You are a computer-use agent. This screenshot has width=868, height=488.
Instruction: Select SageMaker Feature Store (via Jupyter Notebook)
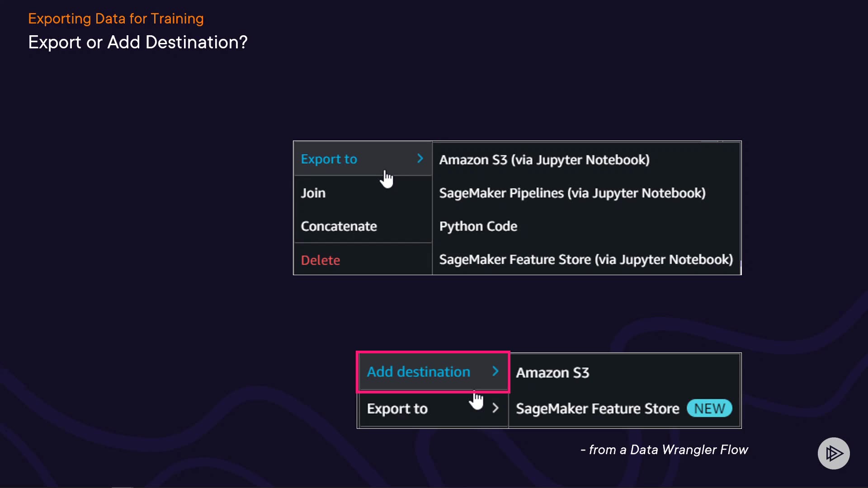pyautogui.click(x=586, y=260)
